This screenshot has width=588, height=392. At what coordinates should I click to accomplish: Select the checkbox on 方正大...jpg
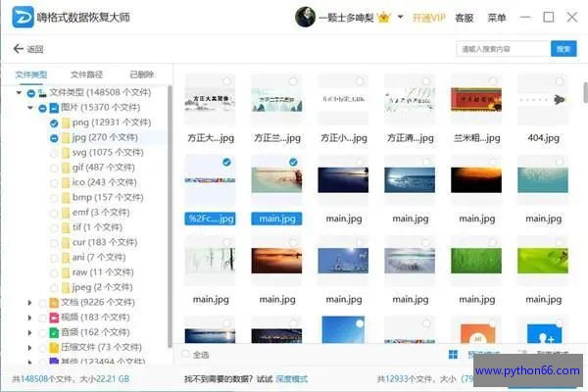click(x=226, y=81)
